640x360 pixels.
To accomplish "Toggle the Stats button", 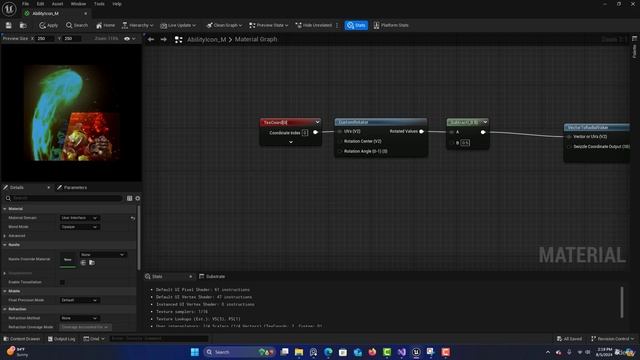I will click(x=356, y=25).
